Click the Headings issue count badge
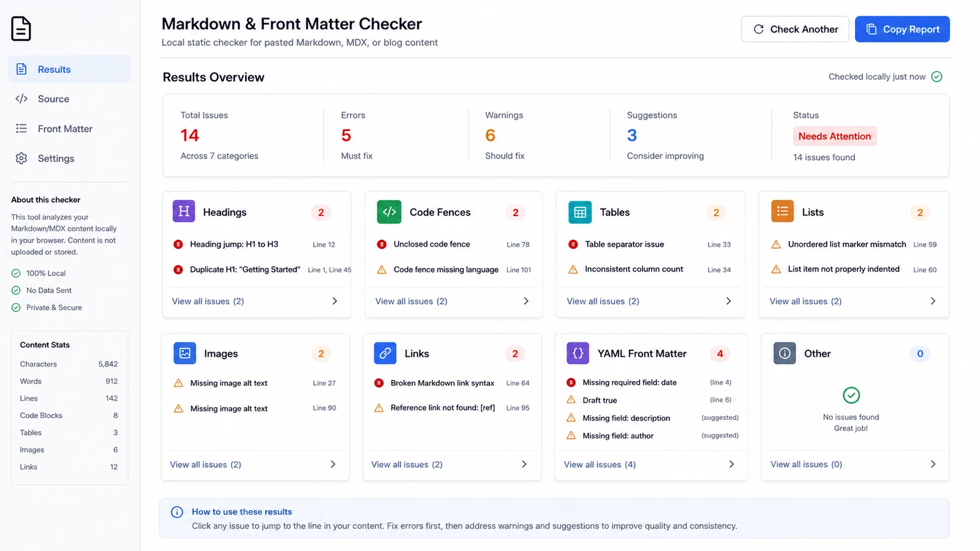 (x=321, y=212)
